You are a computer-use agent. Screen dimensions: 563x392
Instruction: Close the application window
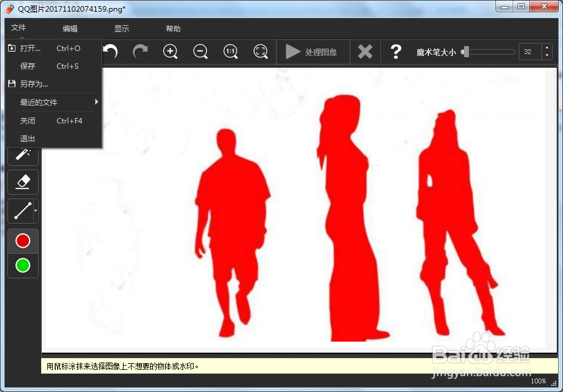[544, 7]
